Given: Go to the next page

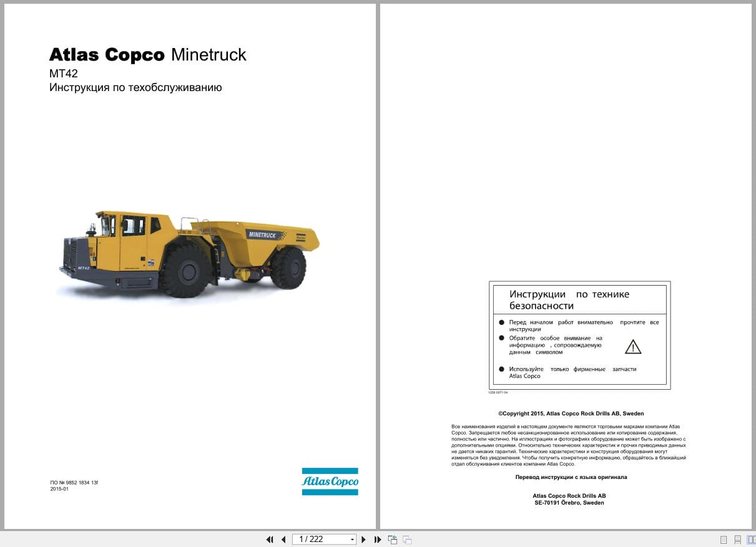Looking at the screenshot, I should 364,540.
